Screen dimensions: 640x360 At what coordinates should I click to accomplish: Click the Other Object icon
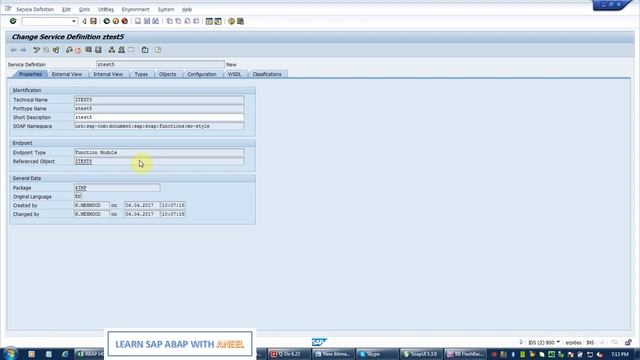[x=56, y=50]
